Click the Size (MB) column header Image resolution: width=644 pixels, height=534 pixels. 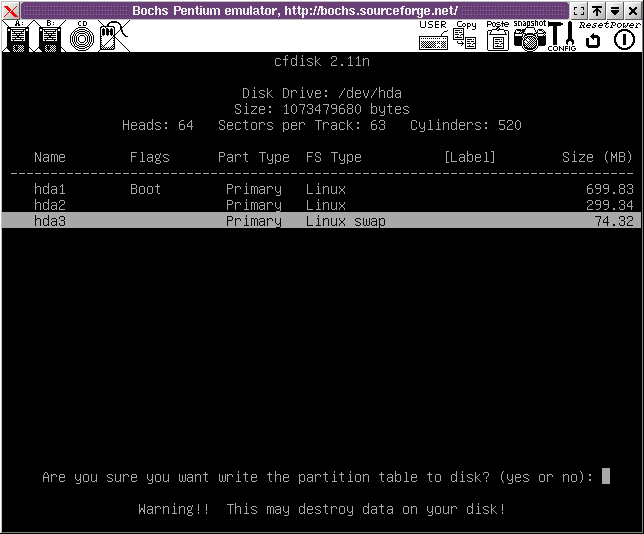(597, 157)
